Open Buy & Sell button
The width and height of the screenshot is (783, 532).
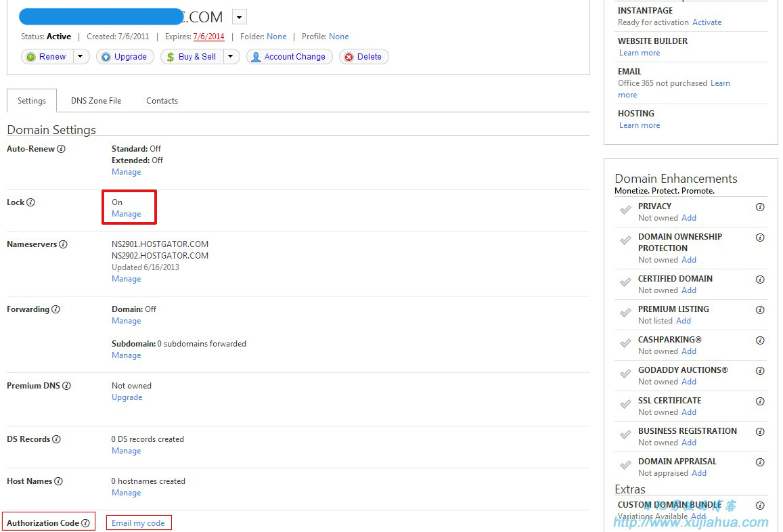[192, 57]
